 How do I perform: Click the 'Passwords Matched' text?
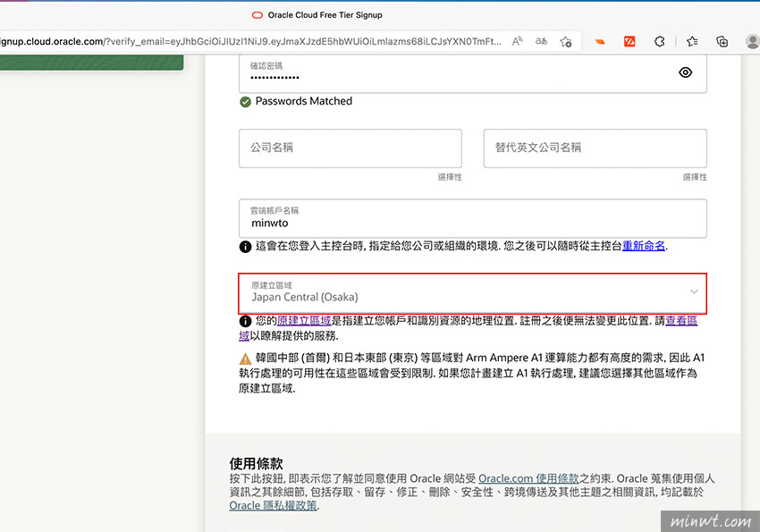pyautogui.click(x=303, y=101)
